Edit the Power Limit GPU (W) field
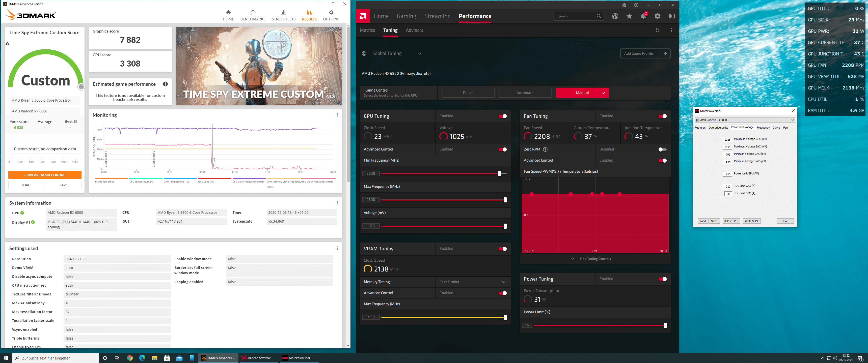This screenshot has height=363, width=868. (727, 174)
